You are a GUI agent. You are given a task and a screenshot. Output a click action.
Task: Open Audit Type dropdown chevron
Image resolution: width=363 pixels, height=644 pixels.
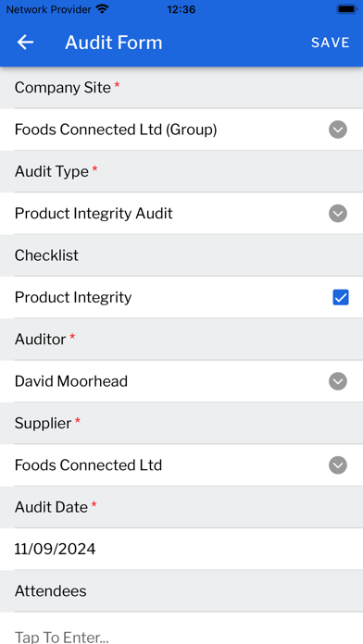click(x=338, y=214)
